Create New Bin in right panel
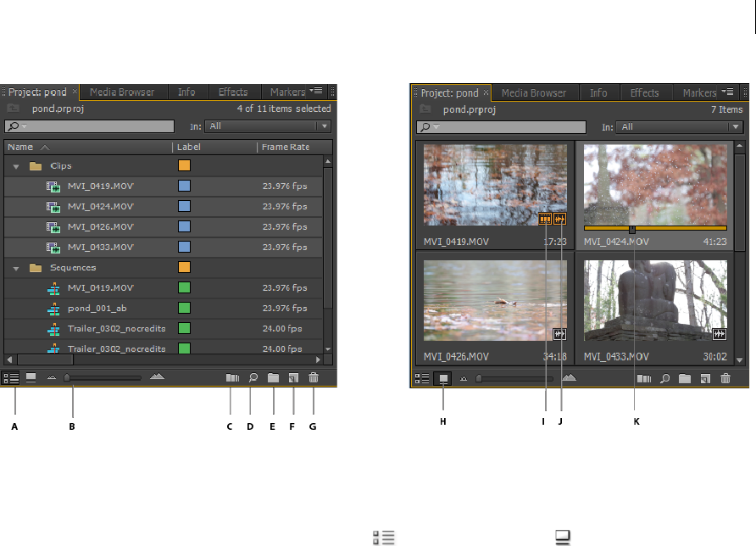Image resolution: width=756 pixels, height=546 pixels. point(685,379)
